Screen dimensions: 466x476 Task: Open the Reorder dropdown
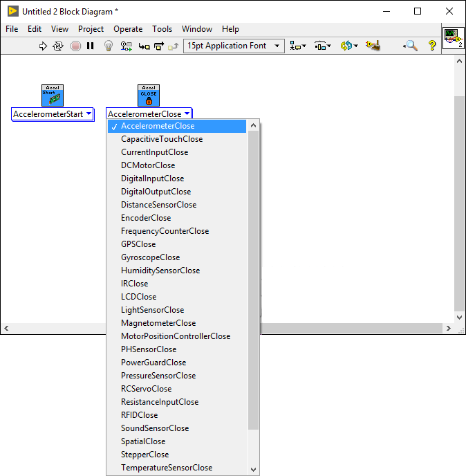pyautogui.click(x=349, y=46)
